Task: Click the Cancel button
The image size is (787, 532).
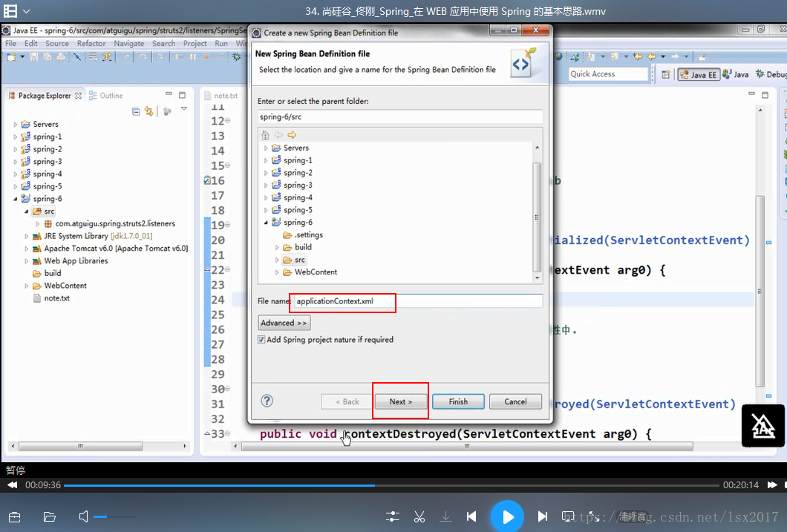Action: pyautogui.click(x=515, y=401)
